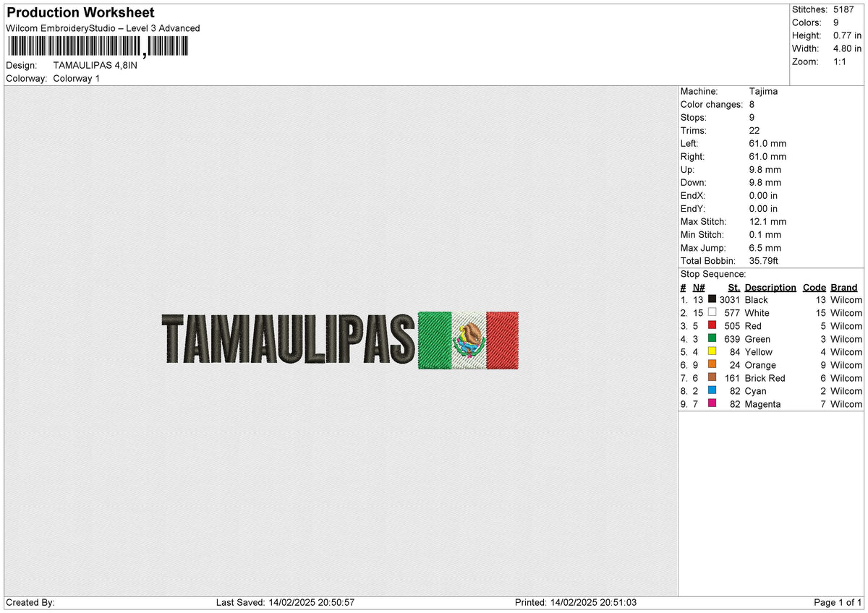The width and height of the screenshot is (868, 613).
Task: Click the White thread color swatch
Action: (712, 312)
